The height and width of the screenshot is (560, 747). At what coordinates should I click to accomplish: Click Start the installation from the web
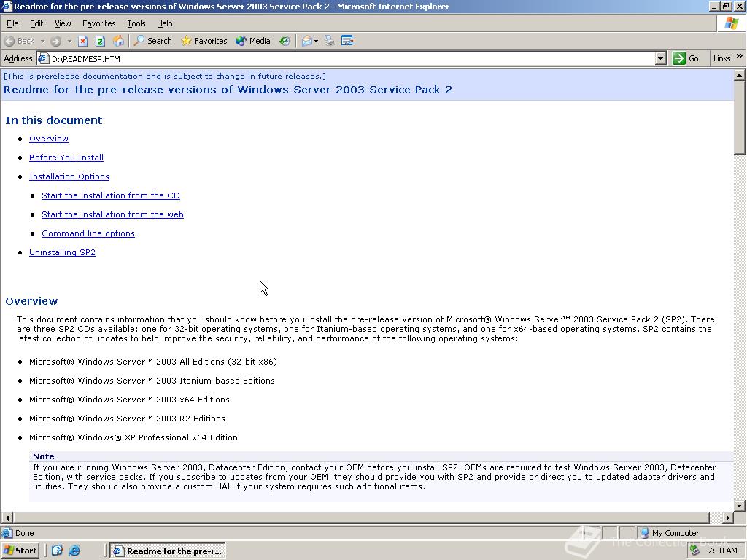point(112,215)
